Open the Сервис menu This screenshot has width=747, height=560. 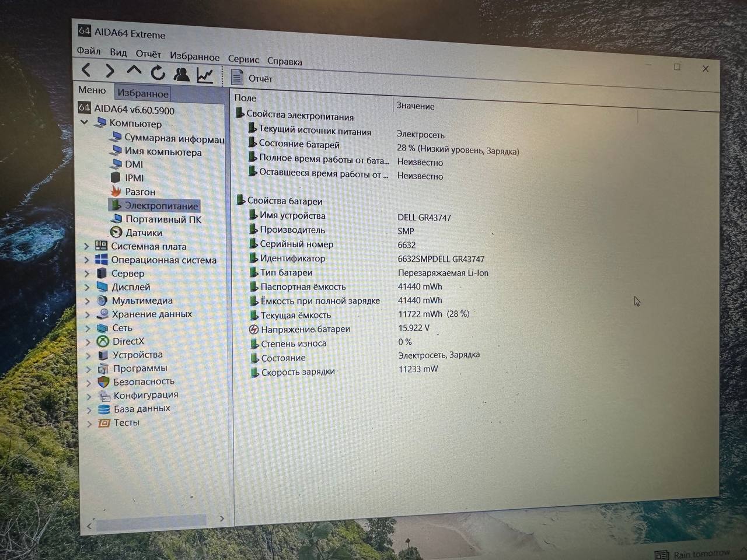[243, 60]
